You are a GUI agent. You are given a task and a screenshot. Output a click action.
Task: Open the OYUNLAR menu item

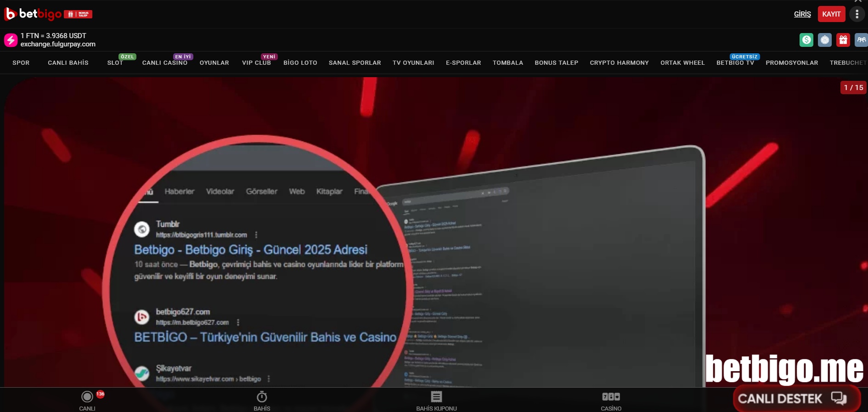coord(214,63)
